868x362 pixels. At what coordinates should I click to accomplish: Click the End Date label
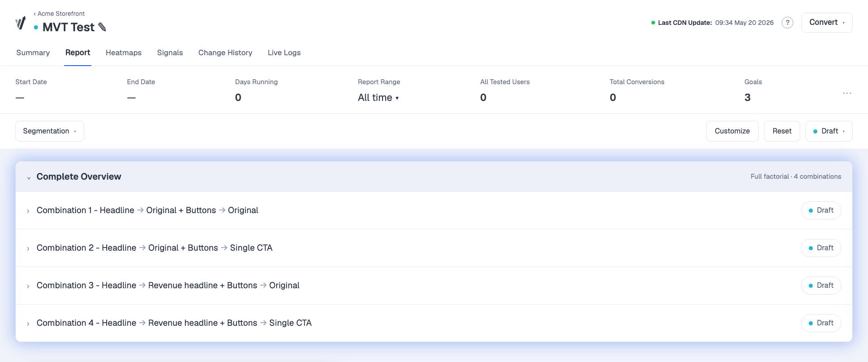[141, 82]
